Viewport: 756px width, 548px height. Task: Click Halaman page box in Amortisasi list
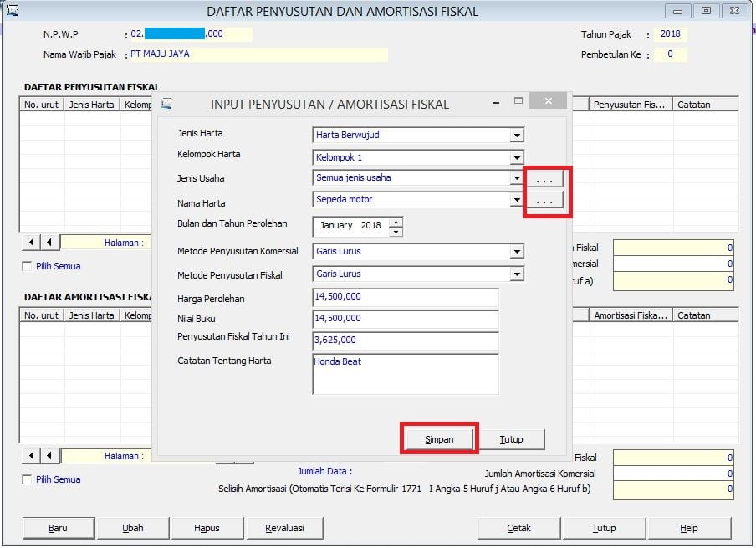(x=106, y=456)
